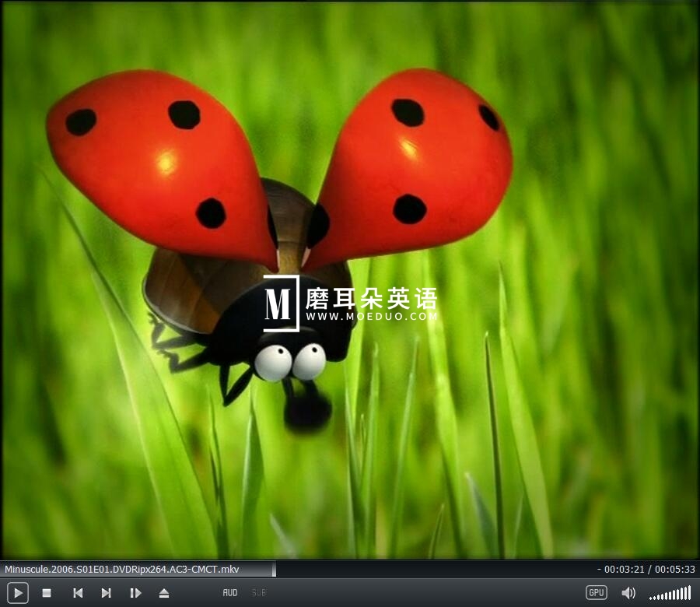Skip to the previous file
The height and width of the screenshot is (607, 700).
tap(77, 592)
